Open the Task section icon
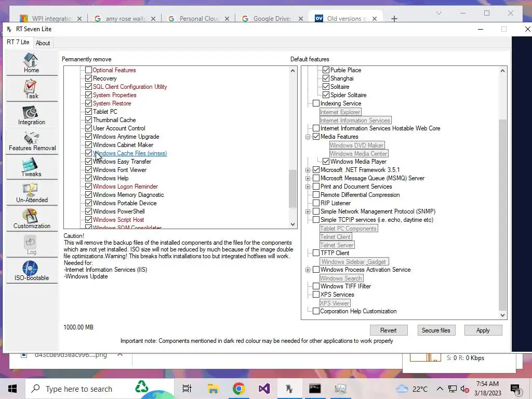The height and width of the screenshot is (399, 532). coord(31,89)
